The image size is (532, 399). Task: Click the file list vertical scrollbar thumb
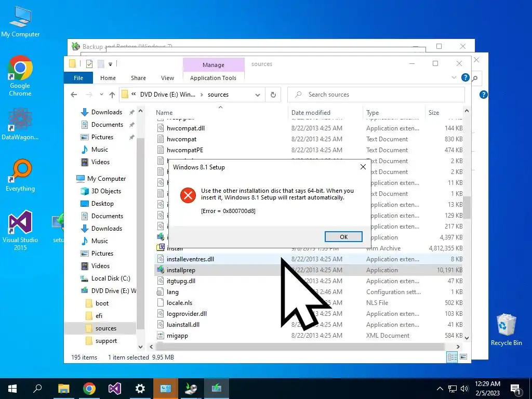[467, 207]
